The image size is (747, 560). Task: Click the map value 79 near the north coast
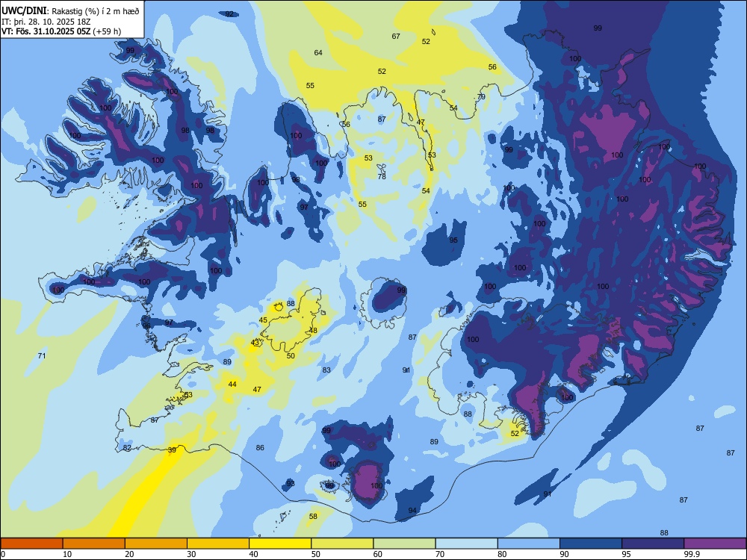[481, 96]
